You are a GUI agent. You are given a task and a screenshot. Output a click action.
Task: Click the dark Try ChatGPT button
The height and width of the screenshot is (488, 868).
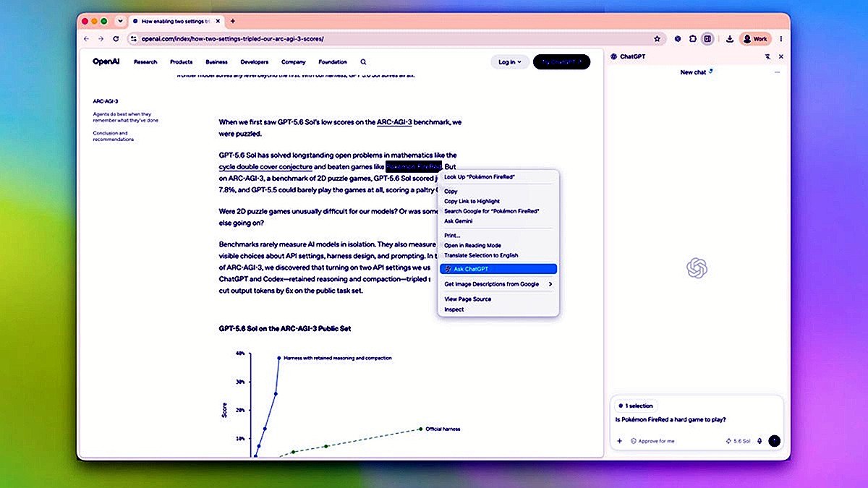click(x=561, y=62)
